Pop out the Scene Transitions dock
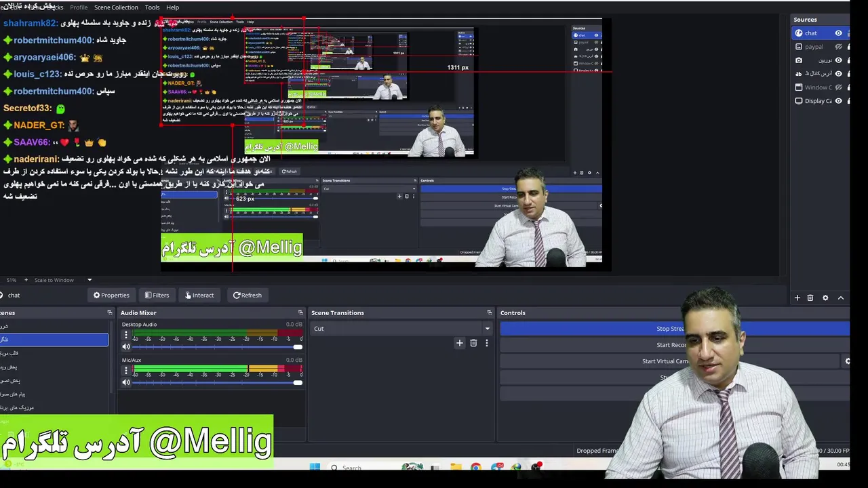The width and height of the screenshot is (868, 488). pyautogui.click(x=490, y=313)
